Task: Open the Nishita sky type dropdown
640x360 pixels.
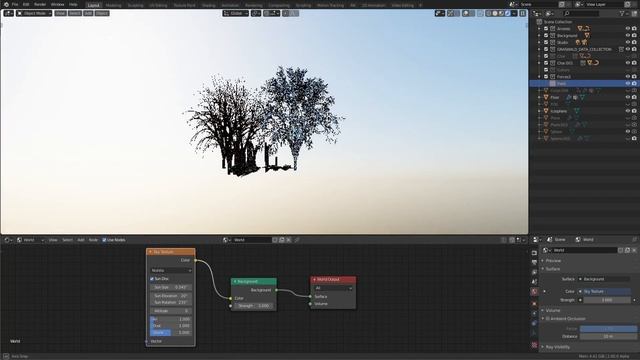Action: [171, 270]
